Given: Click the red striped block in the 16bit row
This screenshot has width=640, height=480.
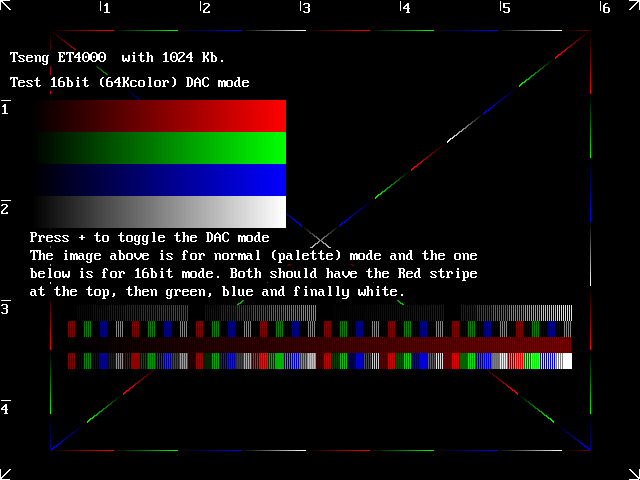Looking at the screenshot, I should tap(133, 313).
